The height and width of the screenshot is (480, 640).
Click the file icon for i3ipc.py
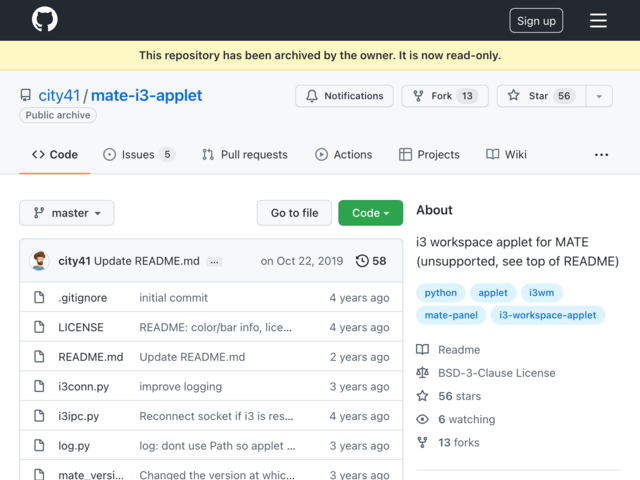coord(39,416)
